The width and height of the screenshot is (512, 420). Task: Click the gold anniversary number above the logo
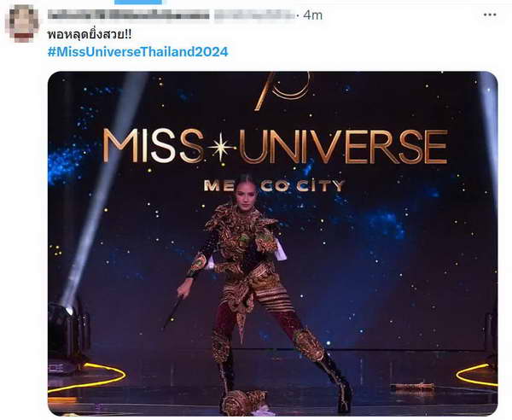click(282, 90)
